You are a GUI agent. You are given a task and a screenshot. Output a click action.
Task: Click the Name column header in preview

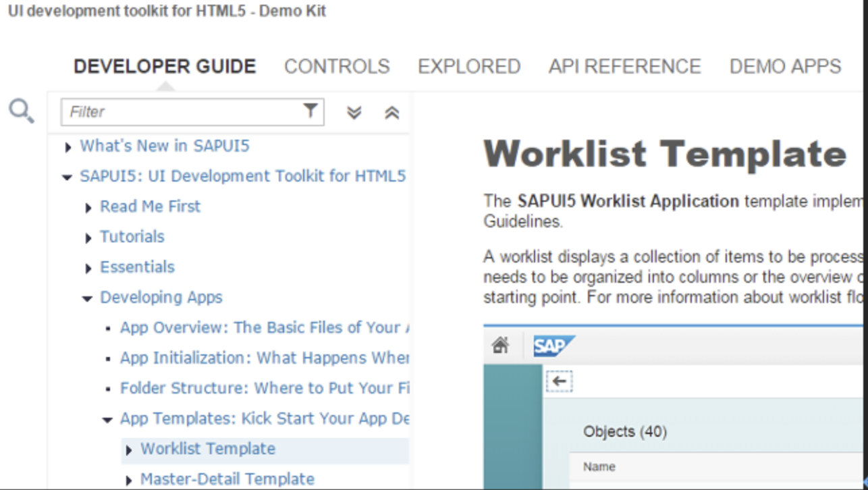tap(599, 466)
